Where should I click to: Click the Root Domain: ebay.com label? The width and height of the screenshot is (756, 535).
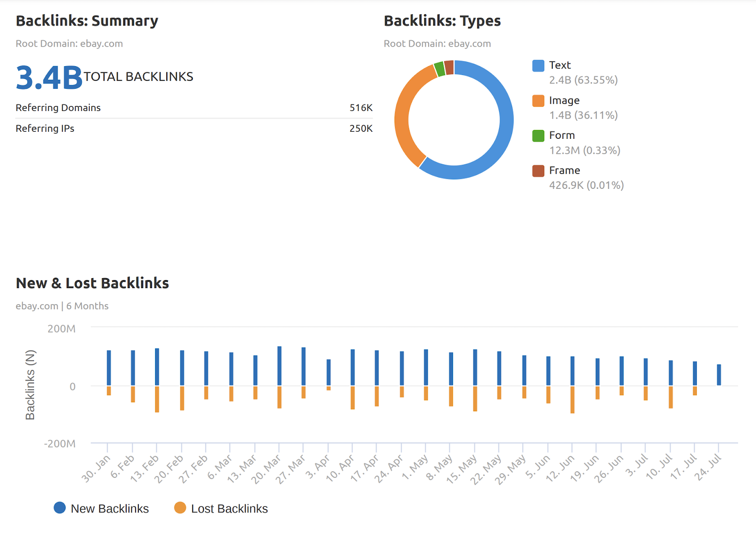[x=69, y=43]
